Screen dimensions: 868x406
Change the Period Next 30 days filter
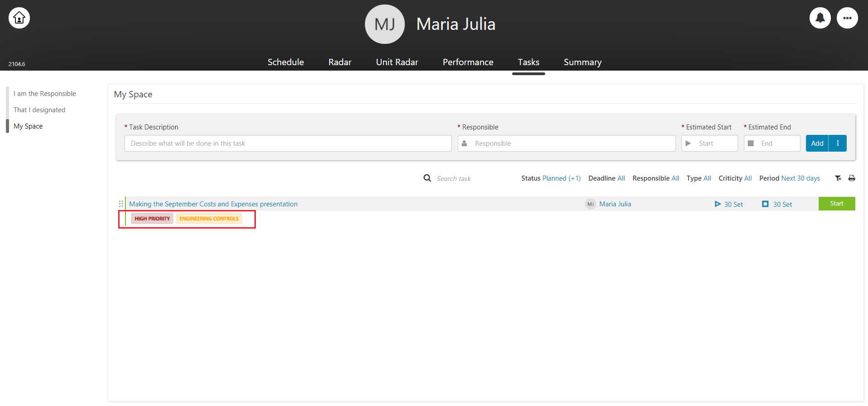(x=790, y=178)
